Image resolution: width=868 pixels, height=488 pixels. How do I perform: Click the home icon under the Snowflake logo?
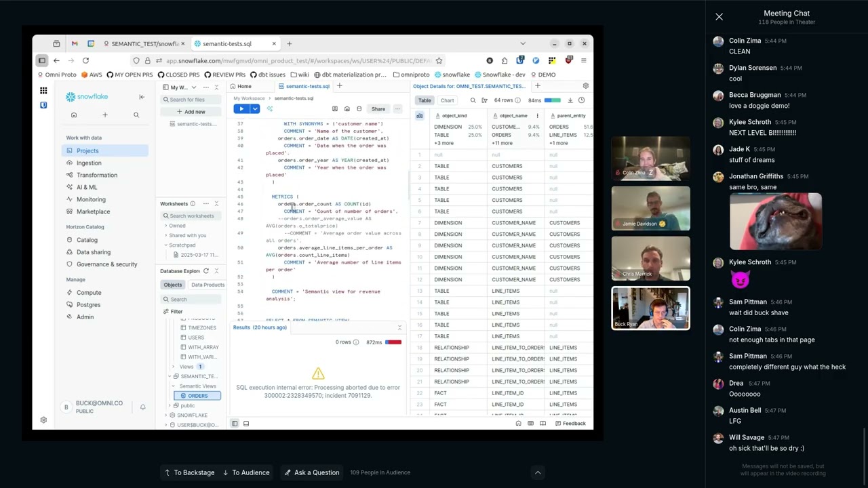pyautogui.click(x=74, y=115)
